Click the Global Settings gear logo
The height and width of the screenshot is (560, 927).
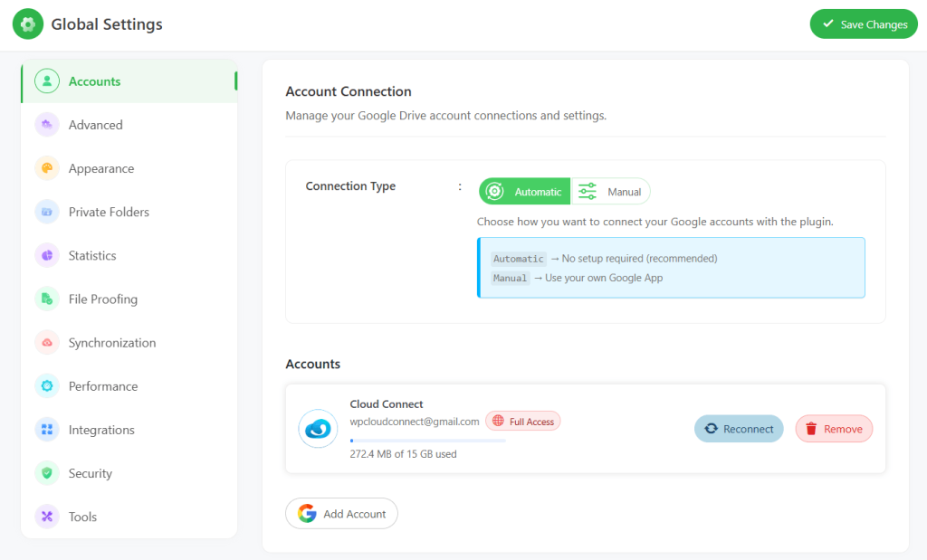[28, 24]
